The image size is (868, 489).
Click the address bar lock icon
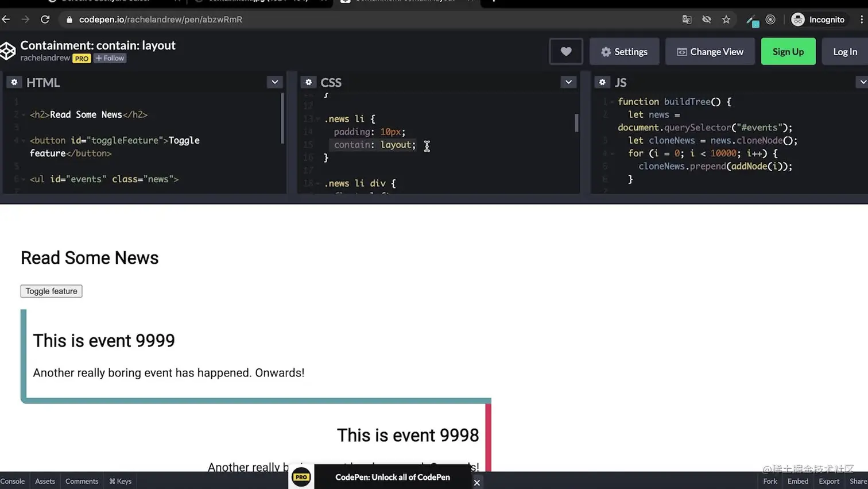pyautogui.click(x=69, y=20)
